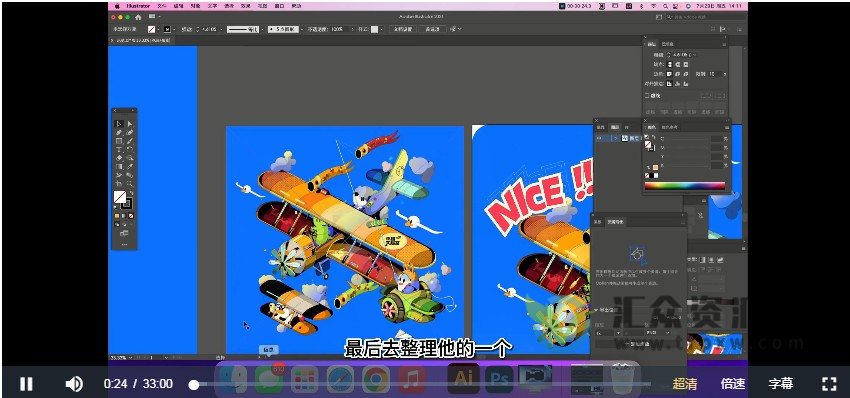Open the 文件 (File) menu

162,6
